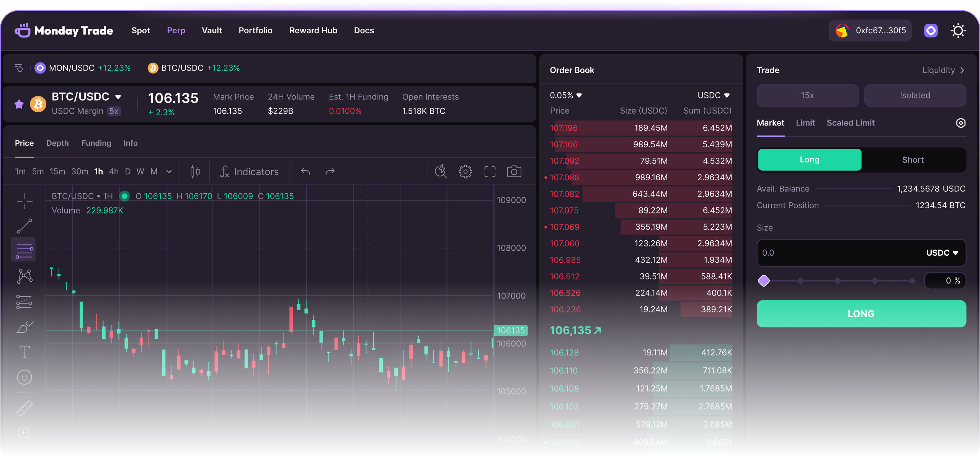Enter fullscreen chart mode

(490, 171)
